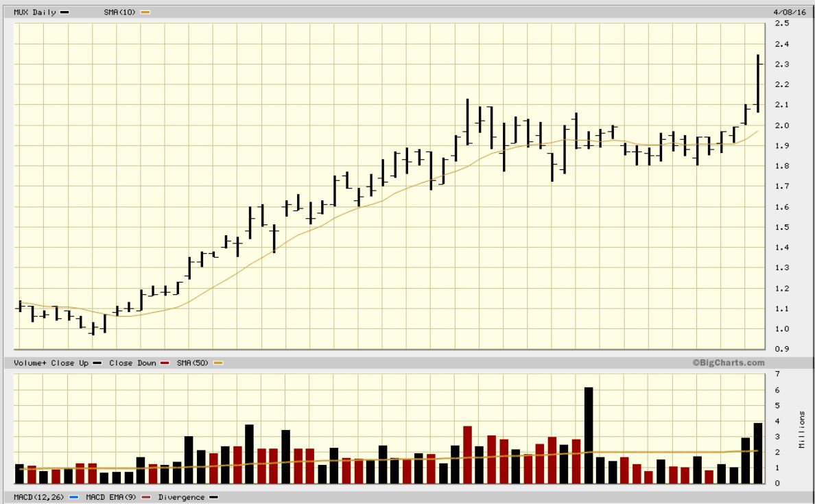Select the "SMA(10)" legend text
This screenshot has width=815, height=504.
[119, 12]
